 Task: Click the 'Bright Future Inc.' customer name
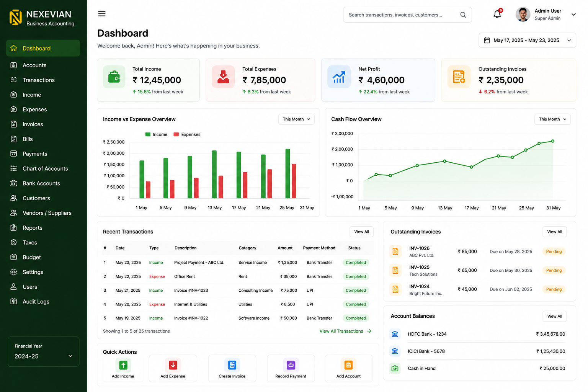tap(426, 294)
